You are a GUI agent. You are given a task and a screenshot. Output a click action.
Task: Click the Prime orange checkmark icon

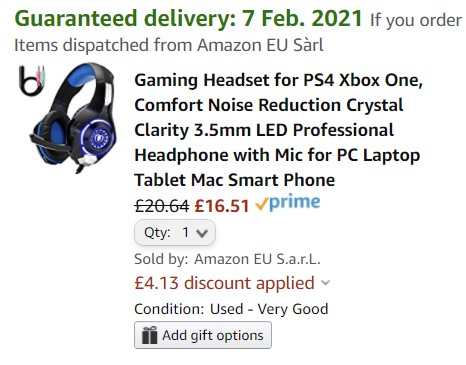coord(262,204)
